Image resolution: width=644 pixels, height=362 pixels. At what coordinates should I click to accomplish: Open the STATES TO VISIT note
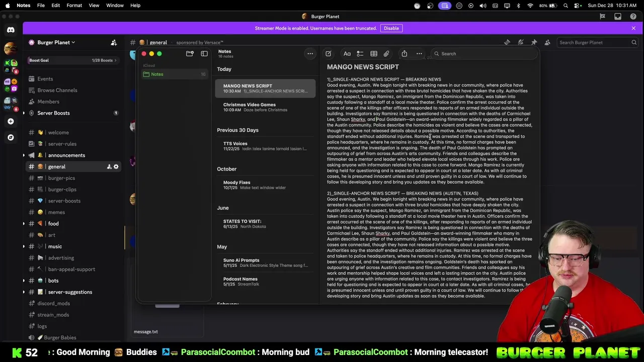(x=265, y=224)
